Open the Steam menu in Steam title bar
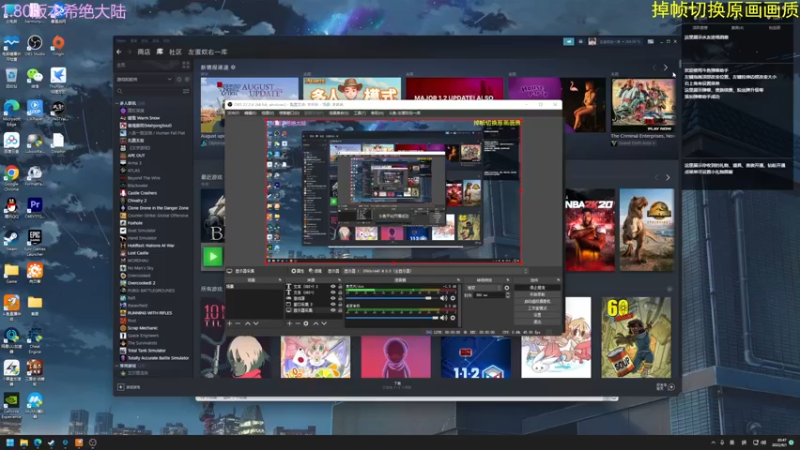The image size is (800, 450). click(121, 40)
